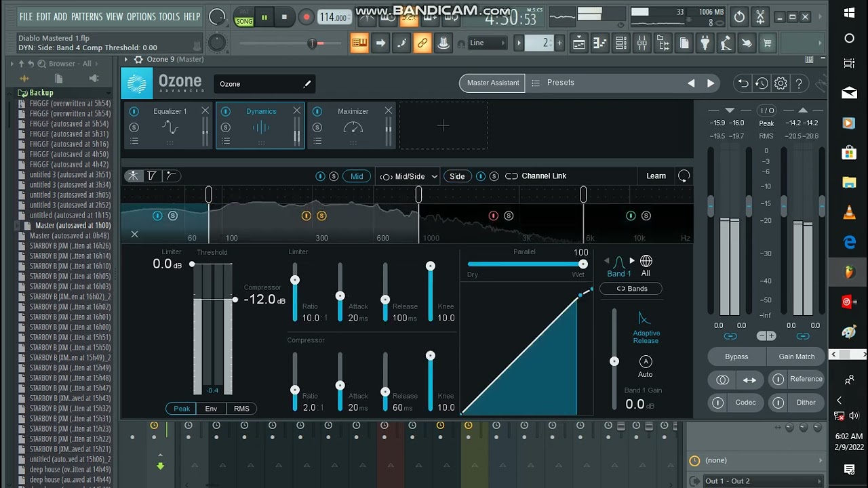The height and width of the screenshot is (488, 868).
Task: Click the link Bands button
Action: coord(631,289)
